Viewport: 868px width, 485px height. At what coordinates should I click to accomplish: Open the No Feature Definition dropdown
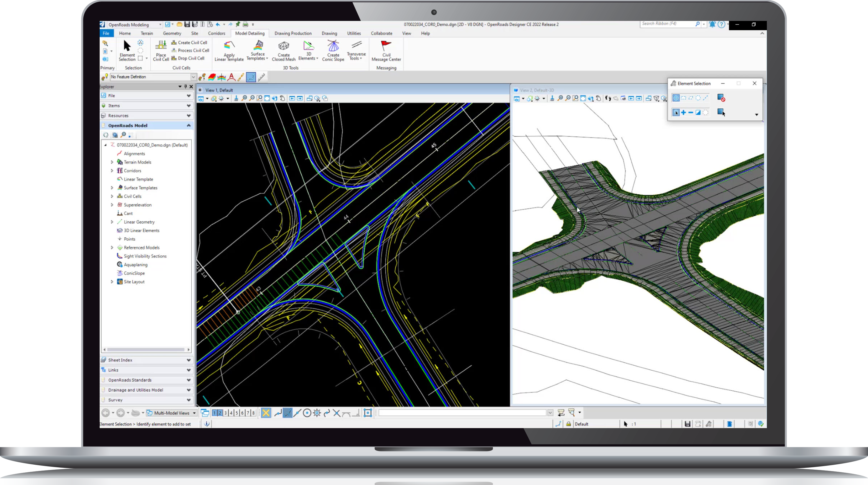point(194,77)
